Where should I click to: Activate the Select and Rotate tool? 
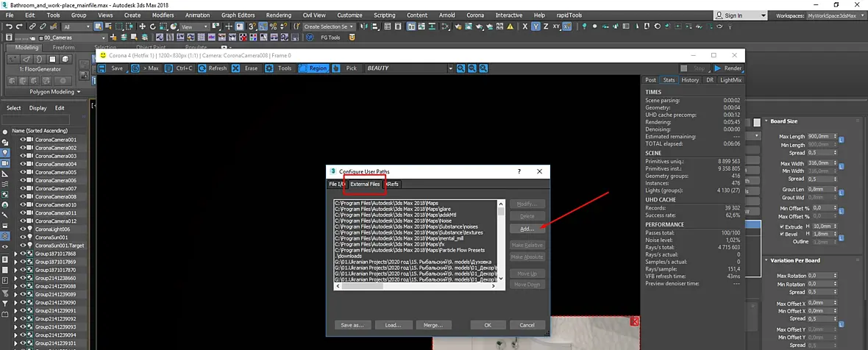point(153,26)
